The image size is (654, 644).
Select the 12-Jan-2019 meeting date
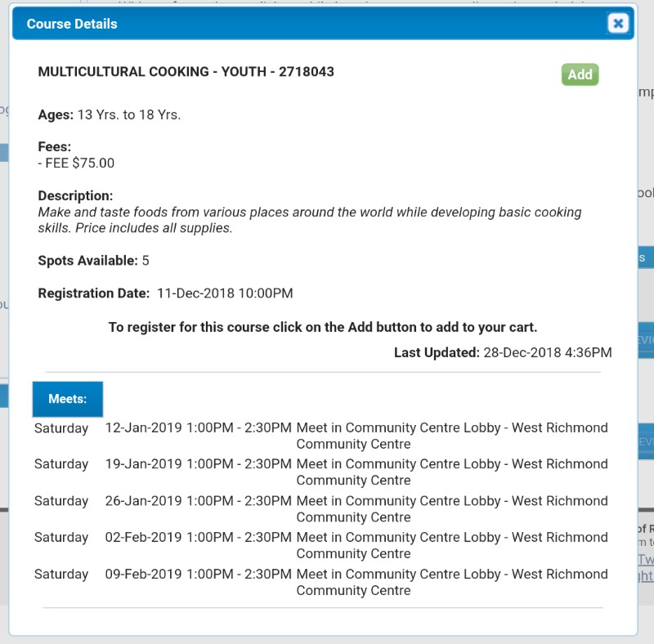tap(143, 427)
